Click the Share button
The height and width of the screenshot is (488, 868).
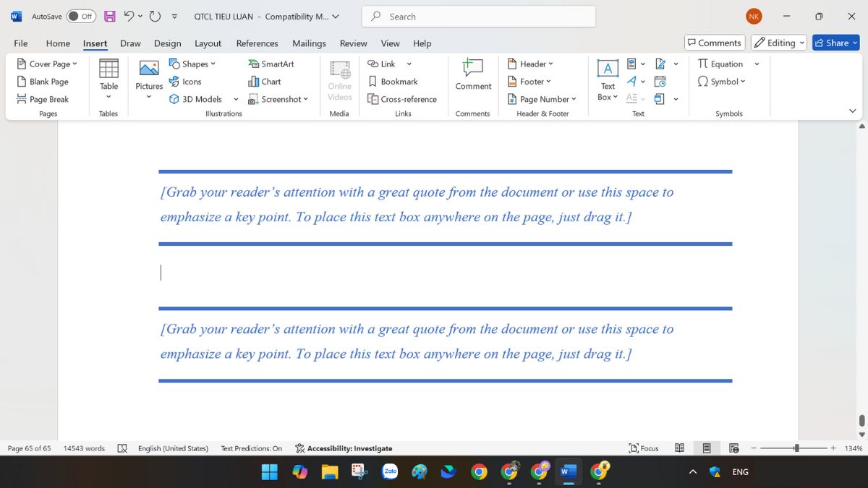pyautogui.click(x=835, y=43)
